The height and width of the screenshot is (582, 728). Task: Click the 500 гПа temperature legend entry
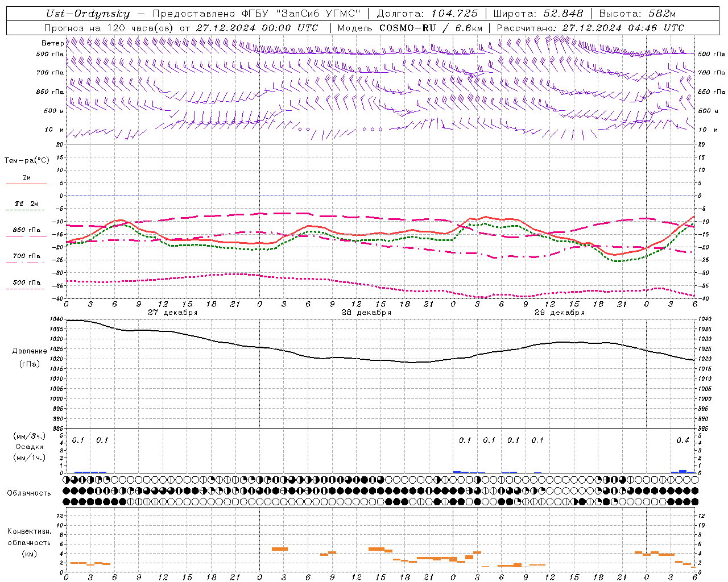tap(26, 282)
